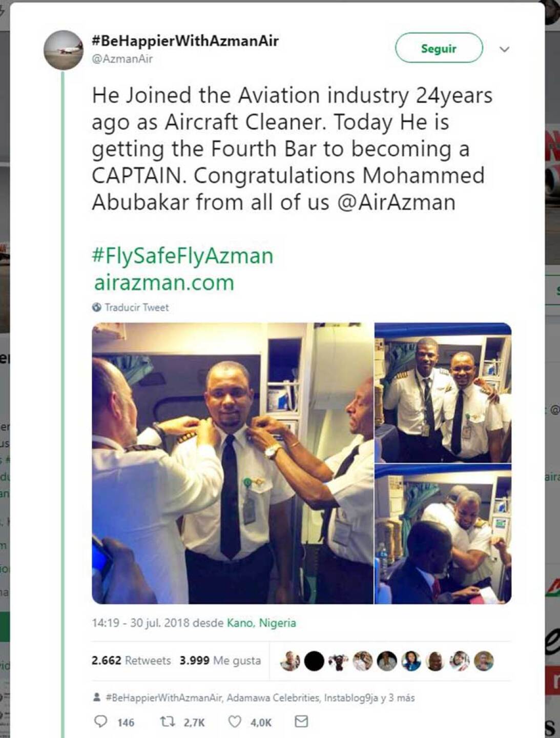Click Traducir Tweet to translate
Viewport: 560px width, 738px height.
(136, 307)
